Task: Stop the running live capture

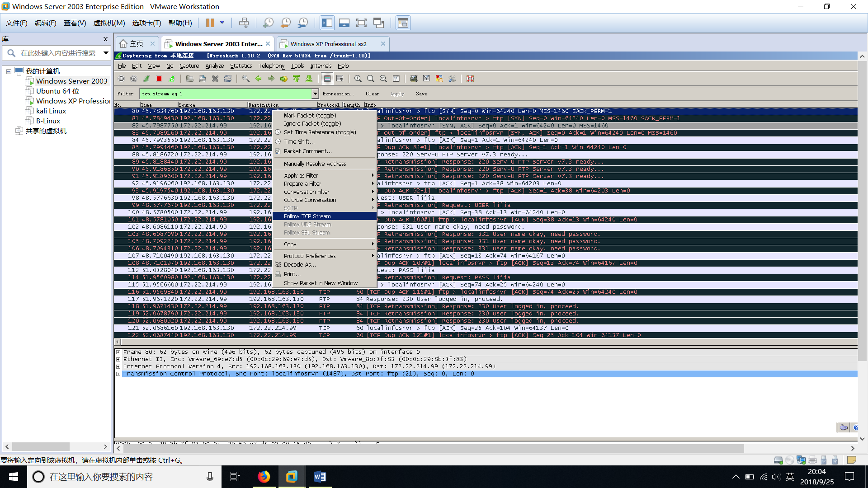Action: [159, 79]
